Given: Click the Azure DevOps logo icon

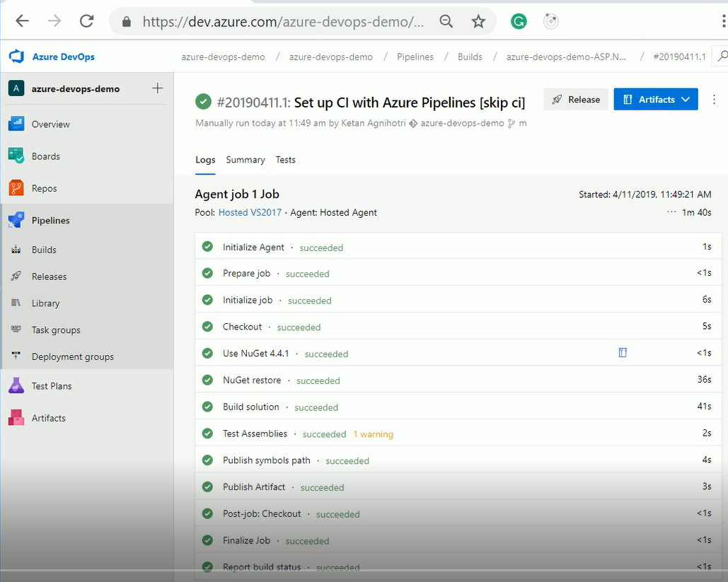Looking at the screenshot, I should pos(16,57).
